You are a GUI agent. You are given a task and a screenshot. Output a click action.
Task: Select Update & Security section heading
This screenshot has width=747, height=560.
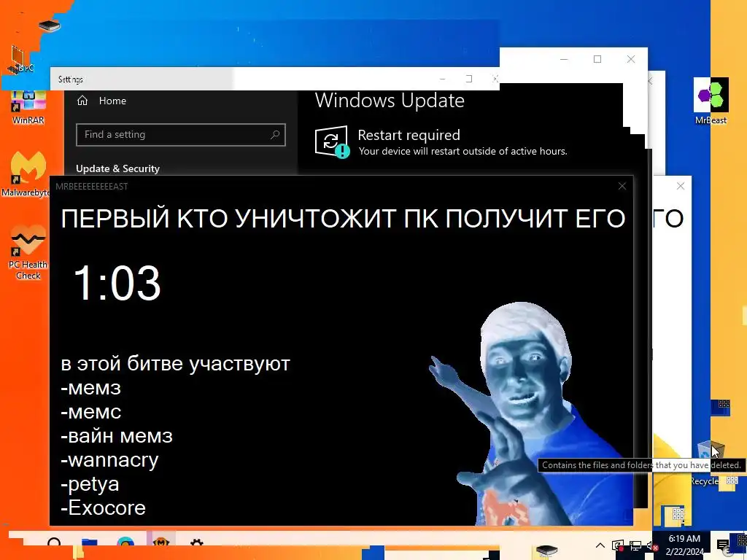[x=117, y=168]
